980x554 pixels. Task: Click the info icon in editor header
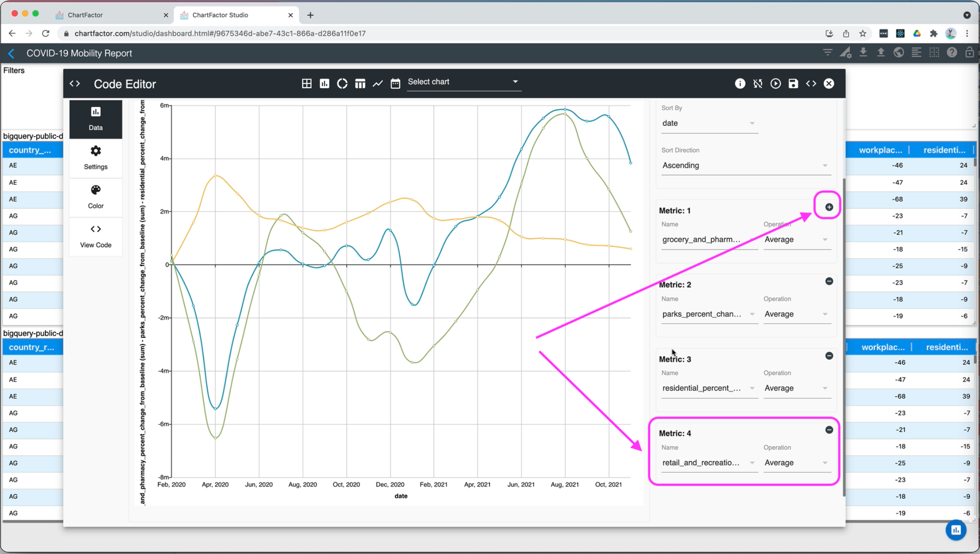[739, 84]
